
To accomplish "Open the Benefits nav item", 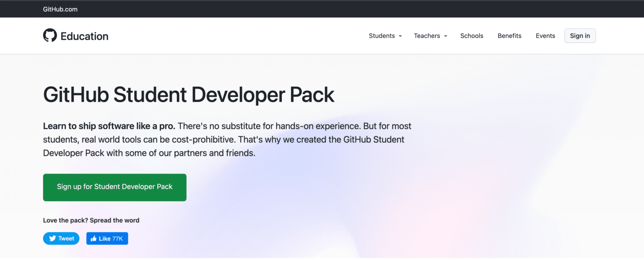I will tap(509, 36).
